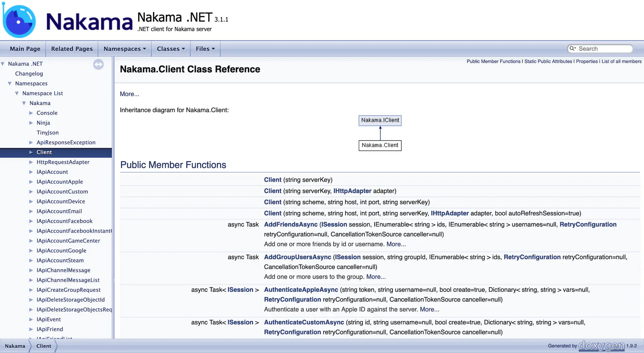
Task: Open More... link after friends description
Action: click(396, 244)
